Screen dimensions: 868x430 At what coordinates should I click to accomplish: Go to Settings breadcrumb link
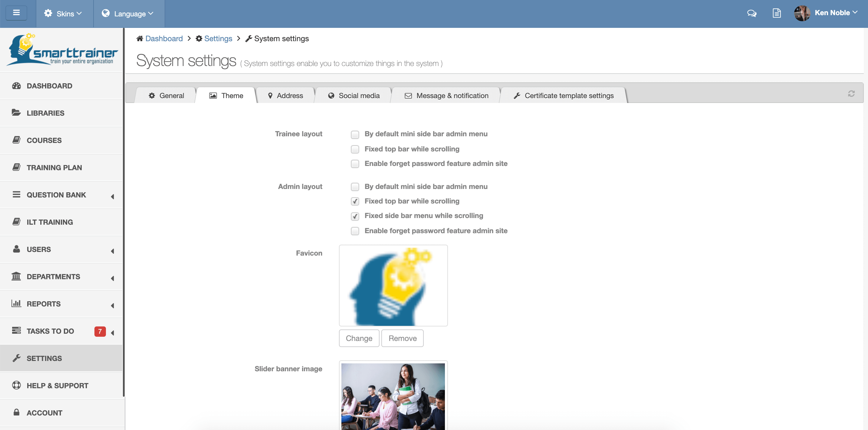[x=218, y=38]
